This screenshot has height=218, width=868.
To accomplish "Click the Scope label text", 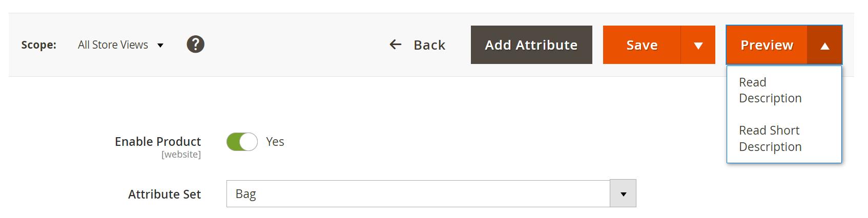I will coord(39,45).
